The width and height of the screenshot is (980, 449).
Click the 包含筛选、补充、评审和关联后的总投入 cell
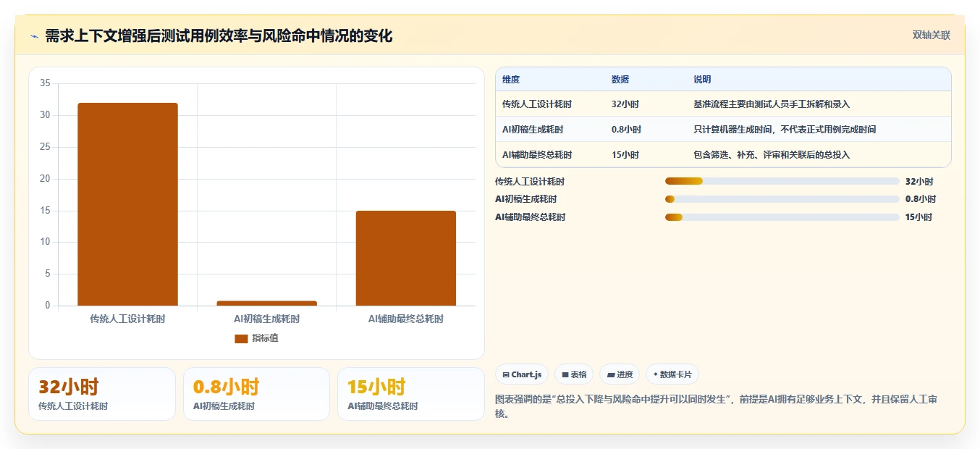(x=772, y=155)
